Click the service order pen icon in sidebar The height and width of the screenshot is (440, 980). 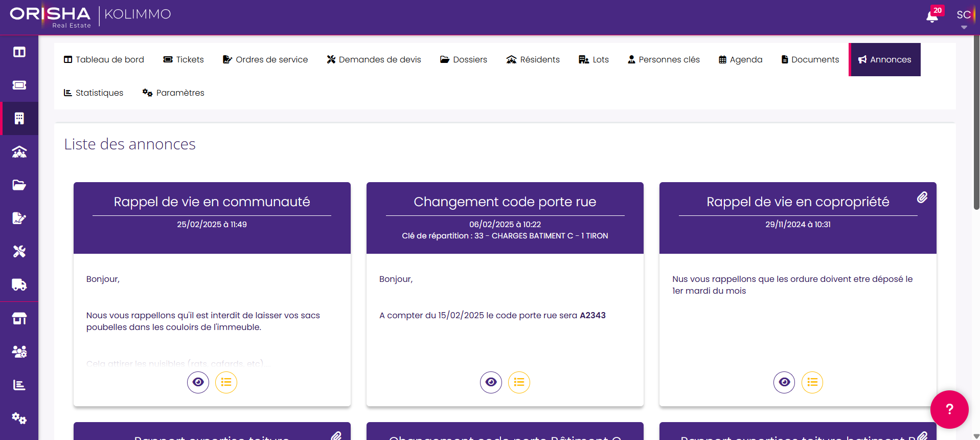[19, 218]
